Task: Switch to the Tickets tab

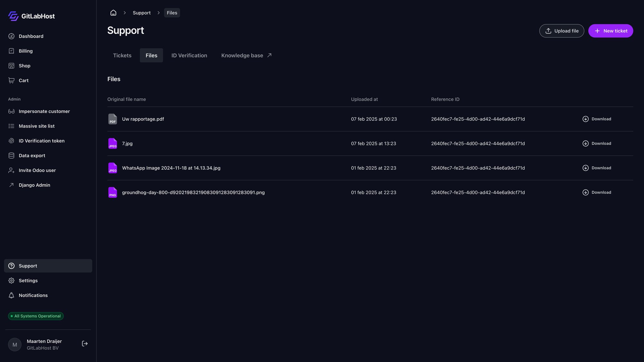Action: point(122,55)
